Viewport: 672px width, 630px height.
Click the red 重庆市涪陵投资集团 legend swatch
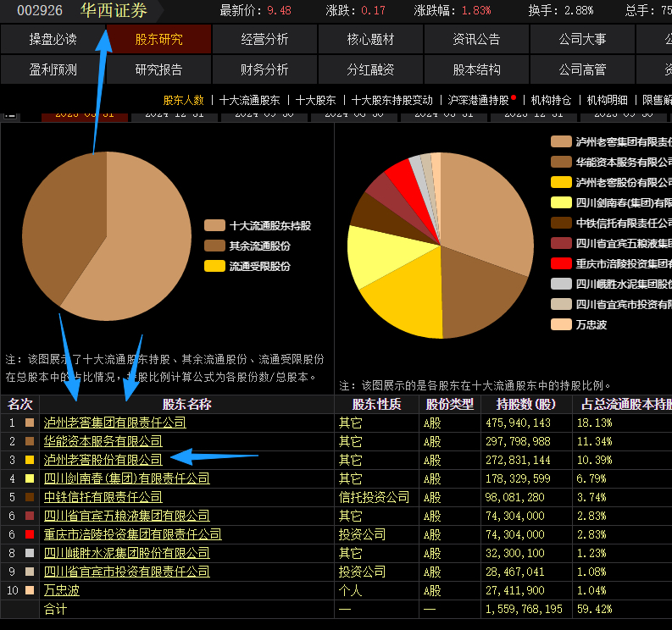tap(562, 263)
